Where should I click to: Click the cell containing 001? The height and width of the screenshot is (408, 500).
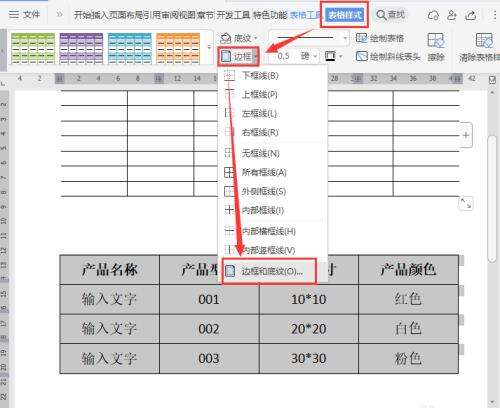click(x=209, y=299)
